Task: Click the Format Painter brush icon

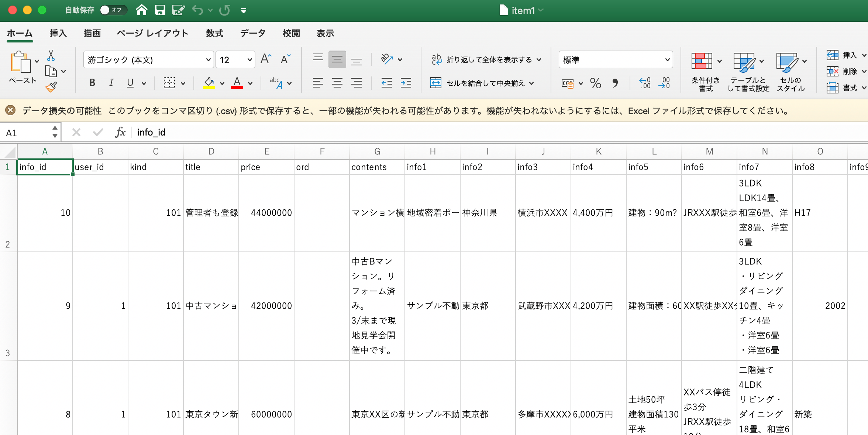Action: click(51, 87)
